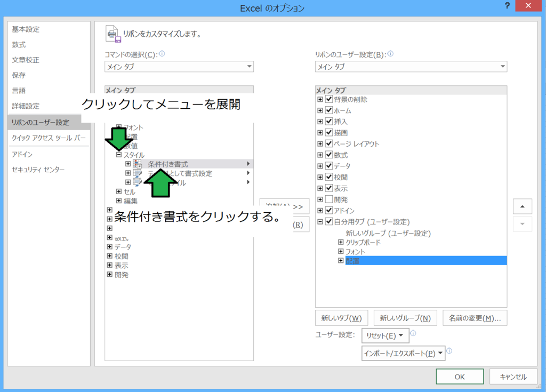Screen dimensions: 546x392
Task: Toggle the 背景の削除 checkbox
Action: tap(329, 99)
